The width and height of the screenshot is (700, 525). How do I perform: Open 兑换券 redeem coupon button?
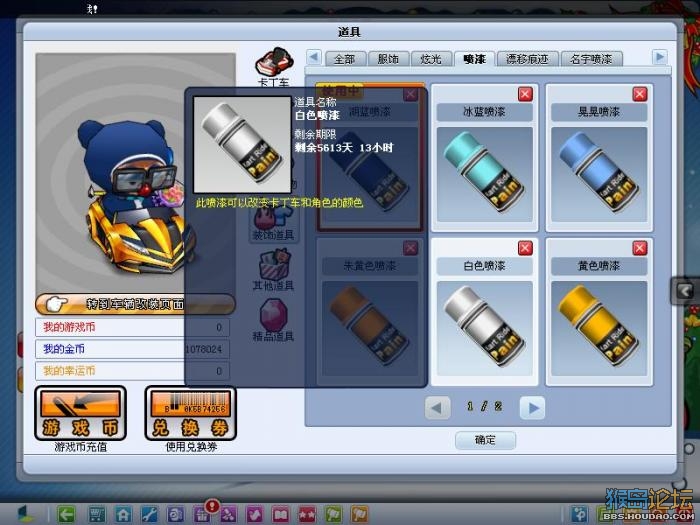(191, 413)
